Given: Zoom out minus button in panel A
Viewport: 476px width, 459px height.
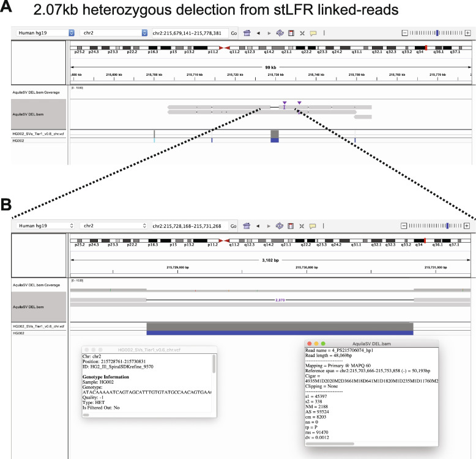Looking at the screenshot, I should click(404, 33).
